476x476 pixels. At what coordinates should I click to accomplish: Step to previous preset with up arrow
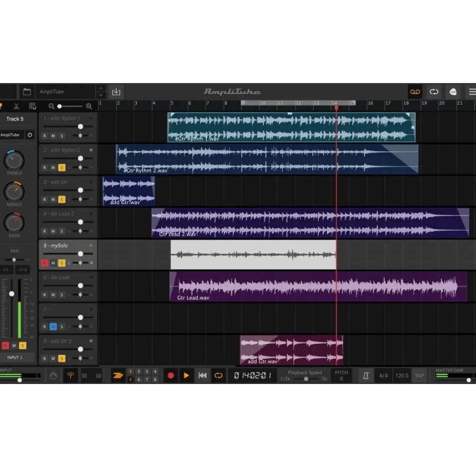pos(101,88)
